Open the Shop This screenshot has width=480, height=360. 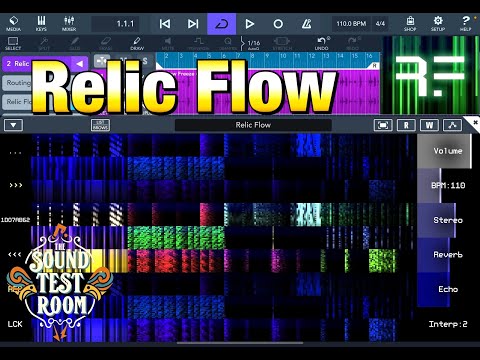(410, 24)
